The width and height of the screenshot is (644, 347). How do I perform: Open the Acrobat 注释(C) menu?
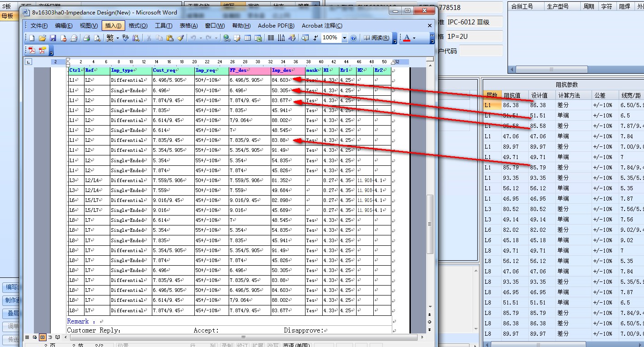(x=322, y=26)
